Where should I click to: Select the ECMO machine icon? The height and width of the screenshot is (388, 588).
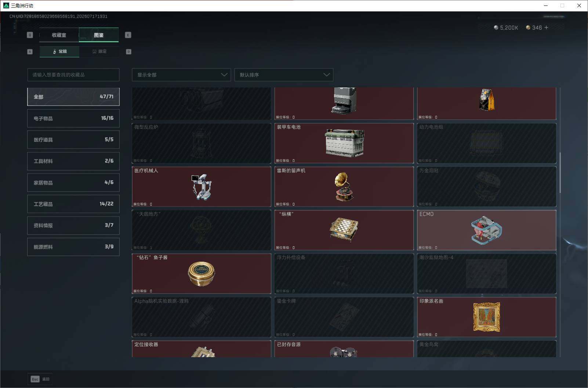pos(486,231)
